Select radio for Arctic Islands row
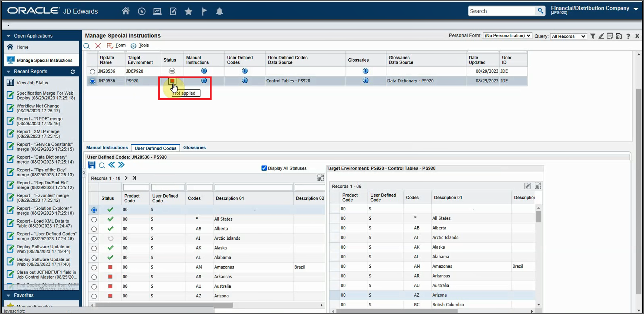Viewport: 644px width, 314px height. (x=94, y=239)
